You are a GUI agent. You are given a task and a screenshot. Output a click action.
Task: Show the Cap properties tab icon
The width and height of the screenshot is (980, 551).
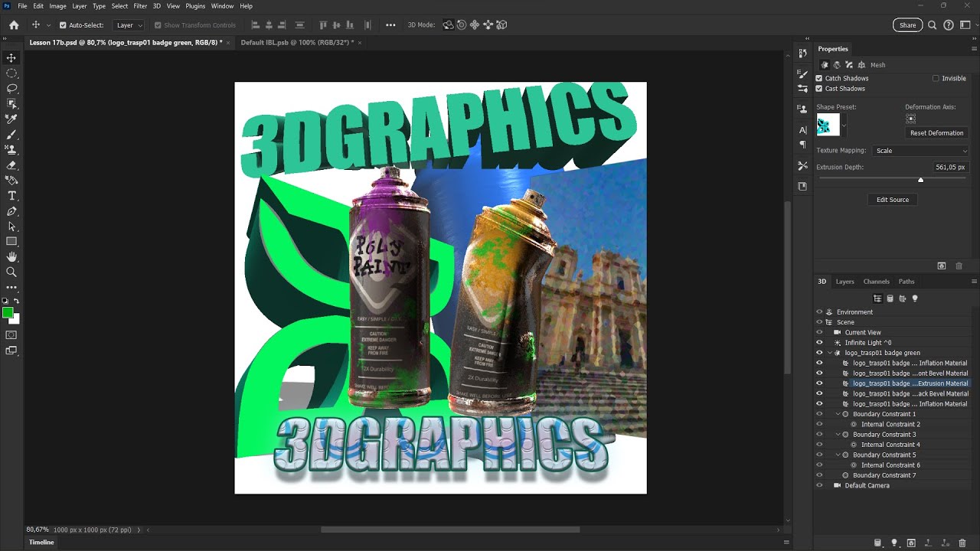[x=849, y=65]
